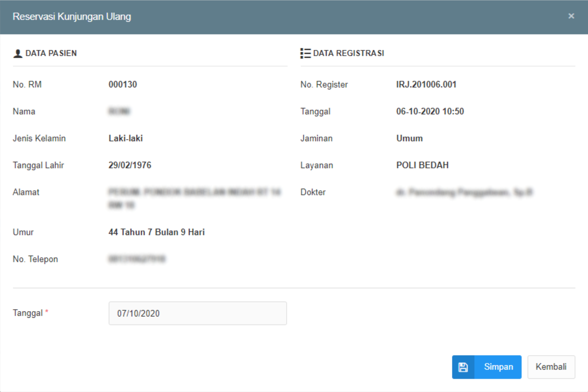Click the required Tanggal field label
The height and width of the screenshot is (392, 588).
click(28, 313)
